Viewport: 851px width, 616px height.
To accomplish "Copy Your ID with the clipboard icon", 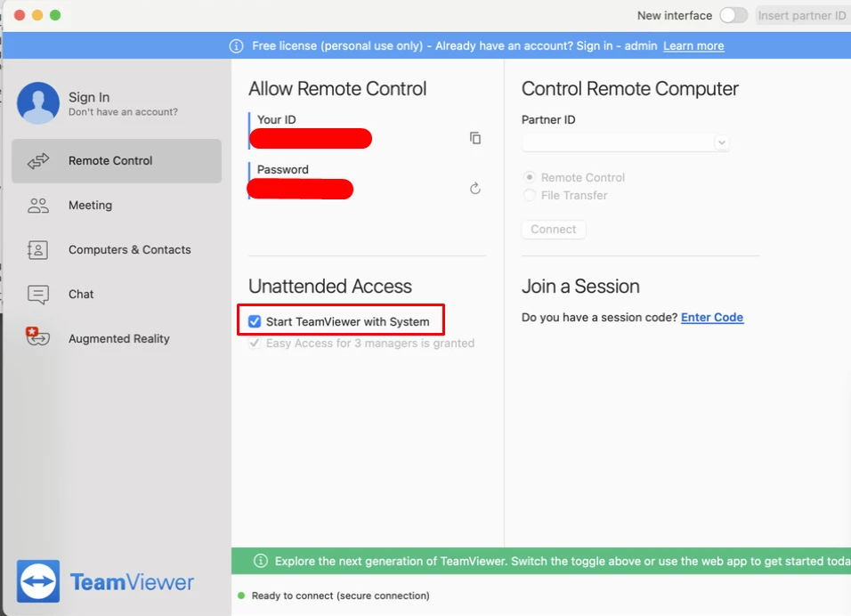I will pos(474,138).
